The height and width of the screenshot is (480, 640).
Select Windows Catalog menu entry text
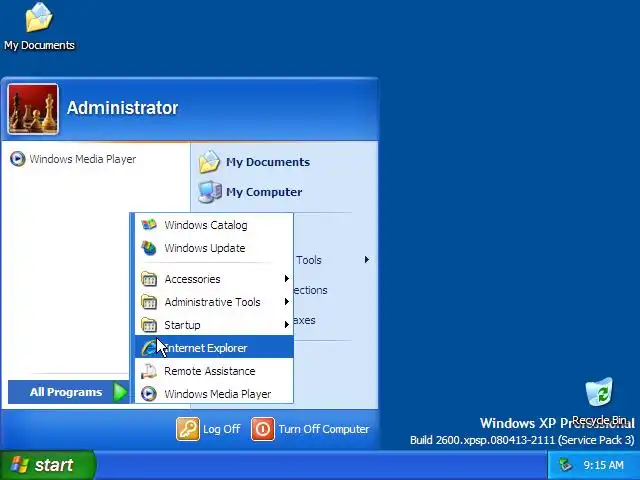pos(206,225)
